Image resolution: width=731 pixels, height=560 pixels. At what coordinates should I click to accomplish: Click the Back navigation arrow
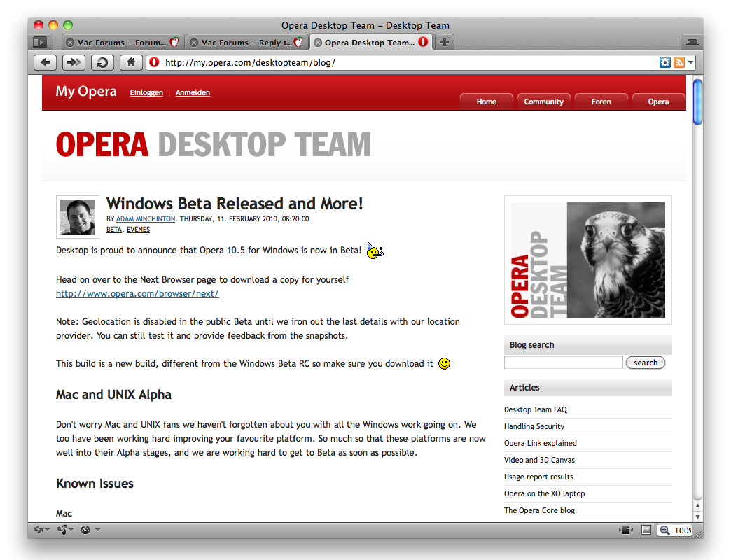(x=46, y=62)
